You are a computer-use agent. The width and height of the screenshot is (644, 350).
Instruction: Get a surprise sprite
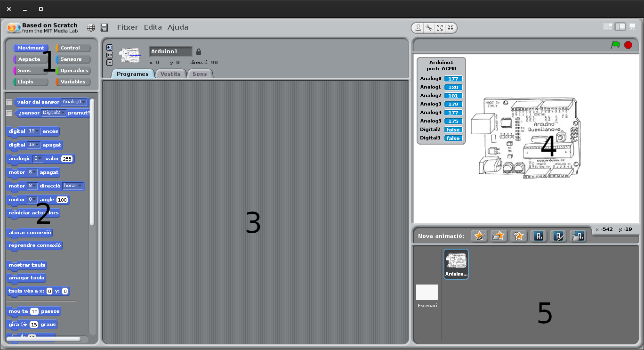pos(518,236)
